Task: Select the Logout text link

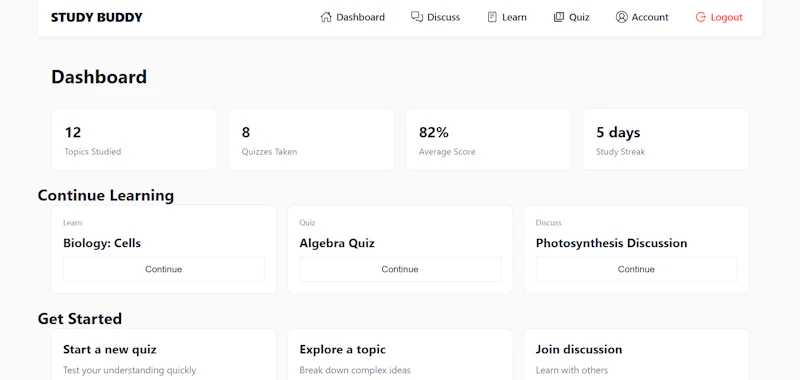Action: [x=727, y=17]
